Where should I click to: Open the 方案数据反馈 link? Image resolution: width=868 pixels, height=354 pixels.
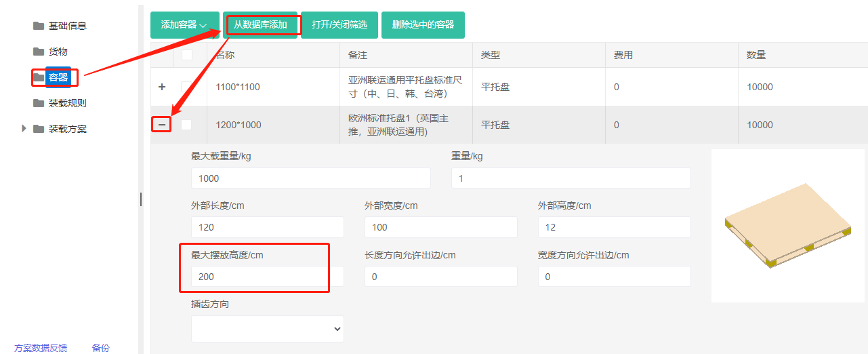(x=41, y=348)
